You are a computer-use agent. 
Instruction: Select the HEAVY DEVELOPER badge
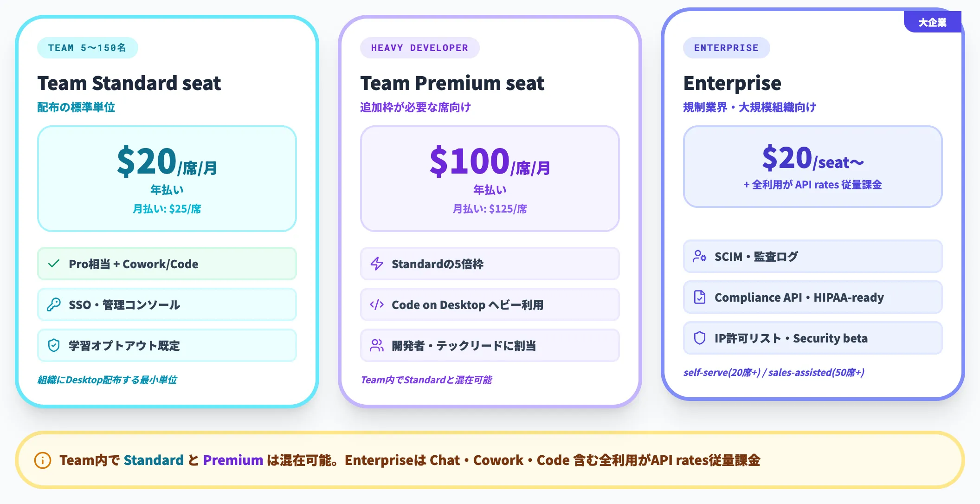coord(419,48)
